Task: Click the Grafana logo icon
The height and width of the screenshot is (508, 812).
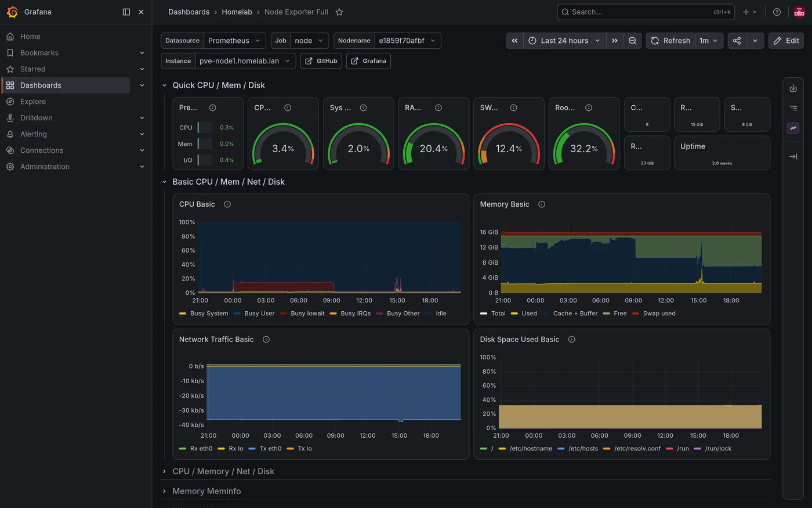Action: (x=12, y=12)
